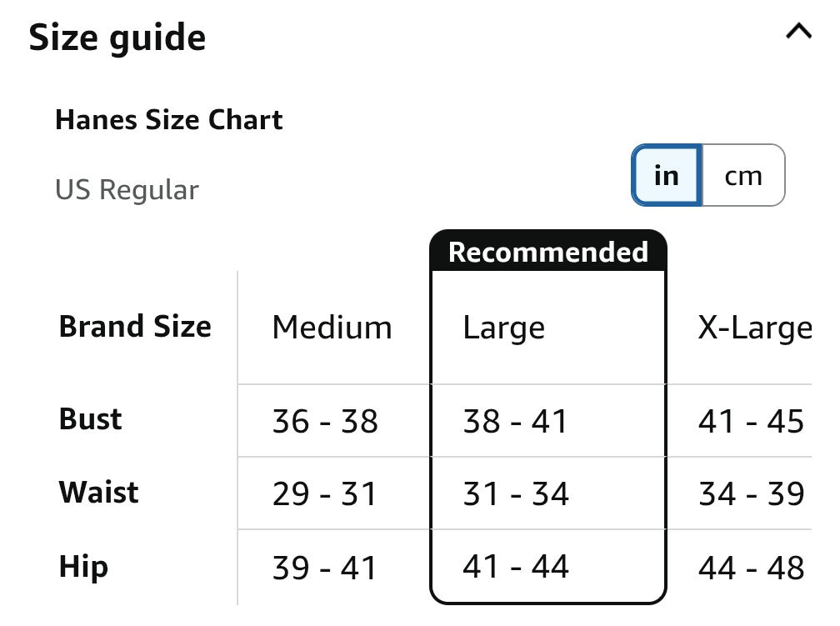Choose the Large size column header
Viewport: 840px width, 626px height.
tap(503, 328)
